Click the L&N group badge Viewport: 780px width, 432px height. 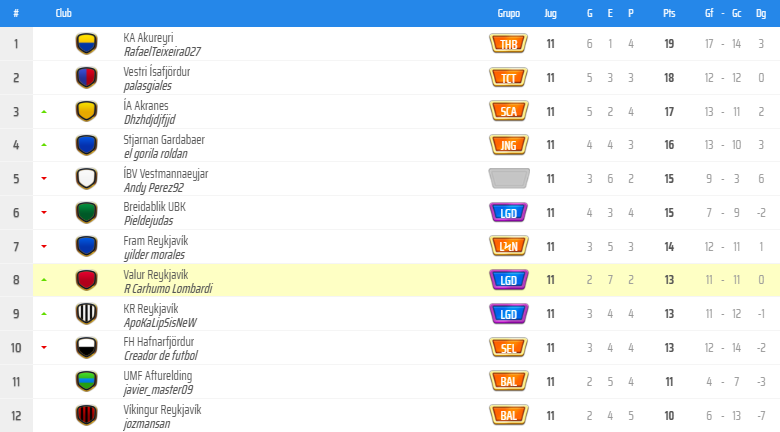(508, 246)
